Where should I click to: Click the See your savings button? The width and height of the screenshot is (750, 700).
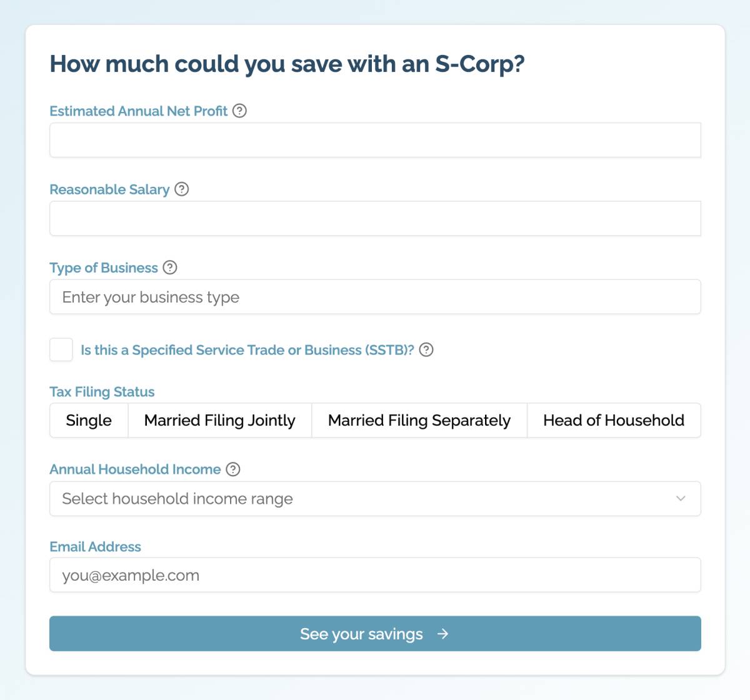[x=375, y=634]
